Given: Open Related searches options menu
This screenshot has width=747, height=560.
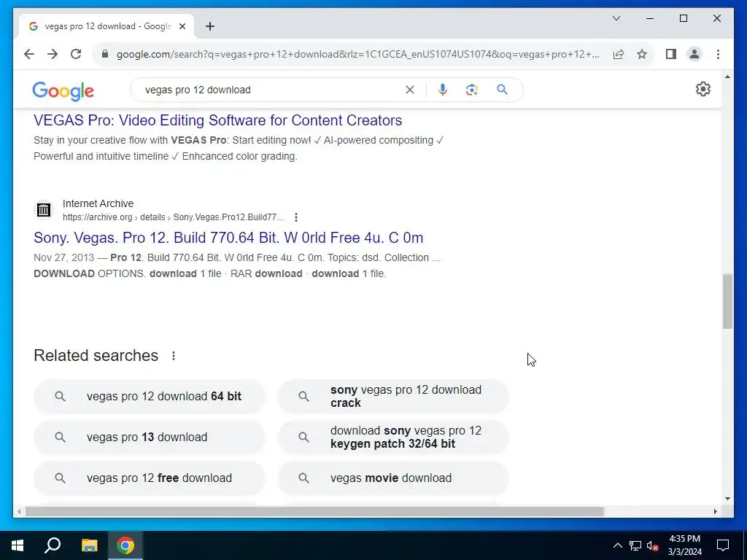Looking at the screenshot, I should click(174, 356).
